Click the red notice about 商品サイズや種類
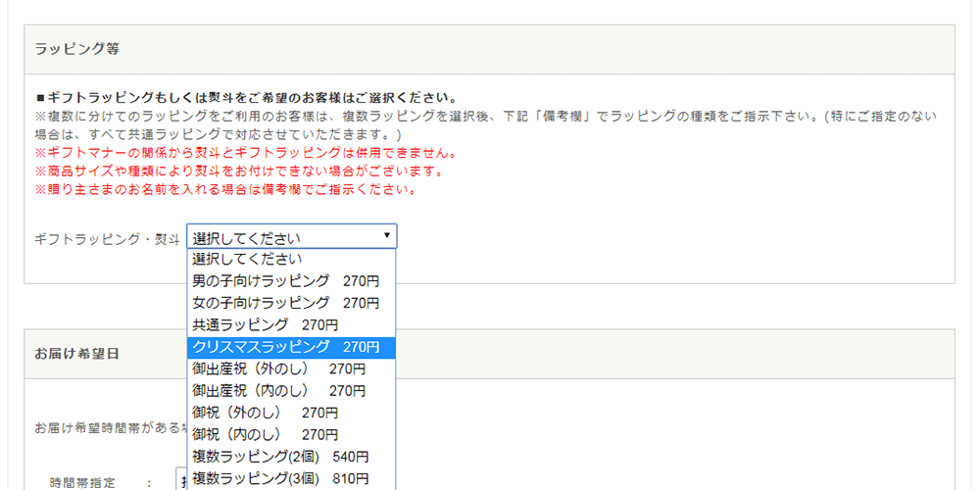 (239, 171)
